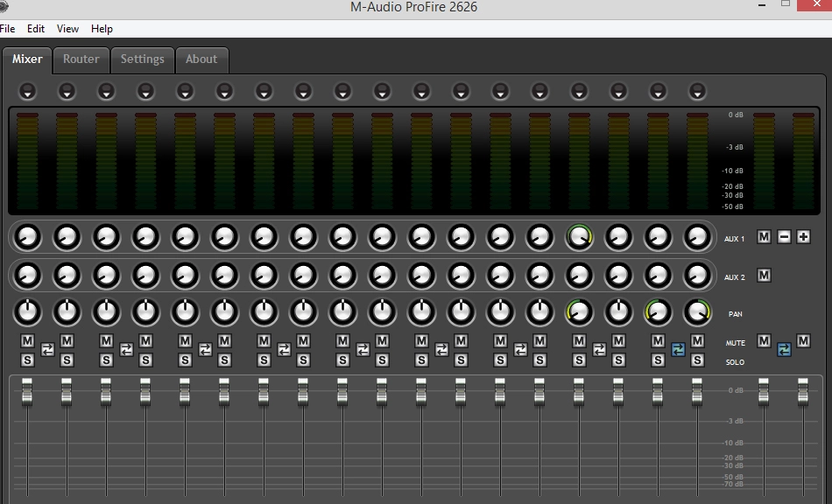Click the plus button beside AUX 1
832x504 pixels.
[803, 237]
